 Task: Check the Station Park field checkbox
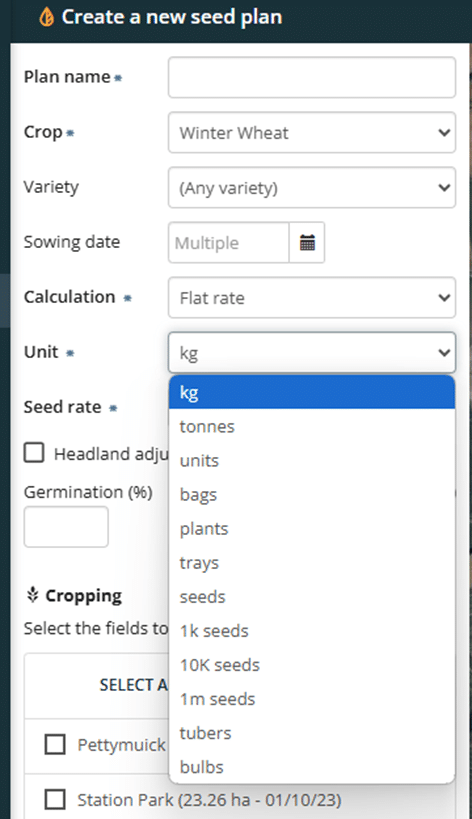click(55, 799)
